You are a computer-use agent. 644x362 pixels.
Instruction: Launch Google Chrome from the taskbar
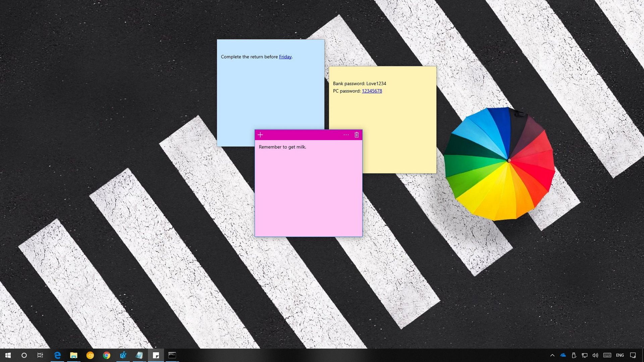click(x=107, y=355)
